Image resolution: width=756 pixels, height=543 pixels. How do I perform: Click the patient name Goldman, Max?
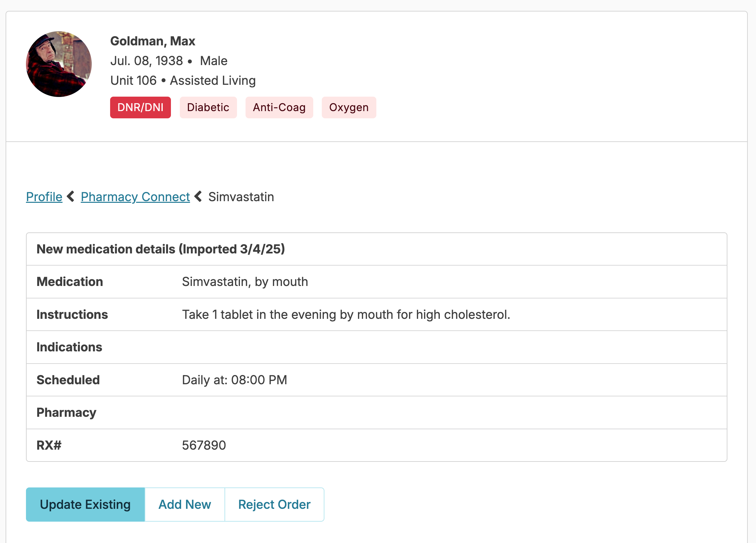153,41
